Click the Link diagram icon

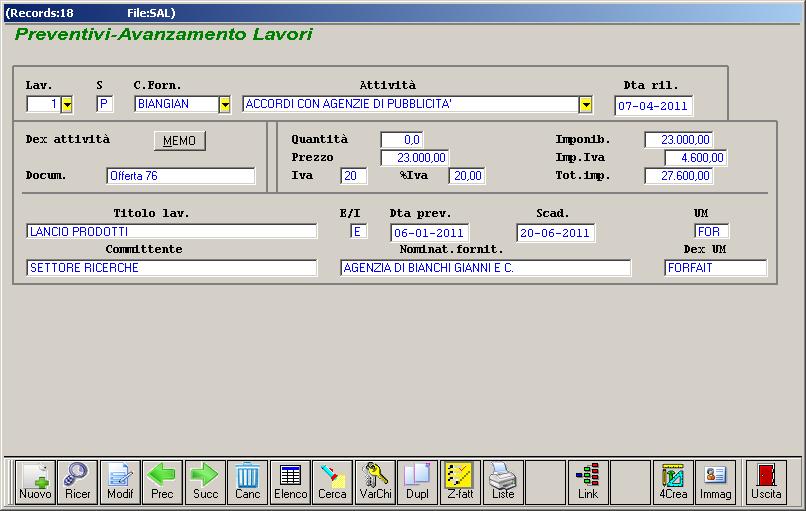click(x=588, y=482)
